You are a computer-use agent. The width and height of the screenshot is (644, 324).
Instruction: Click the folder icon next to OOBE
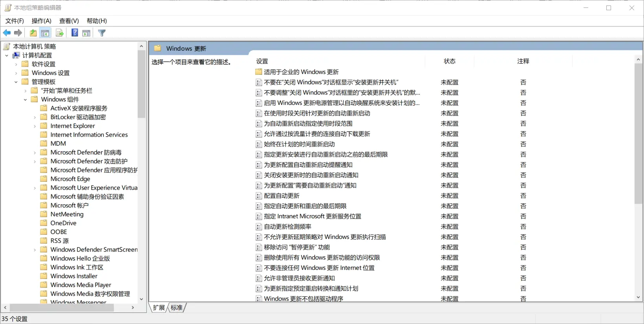point(44,232)
